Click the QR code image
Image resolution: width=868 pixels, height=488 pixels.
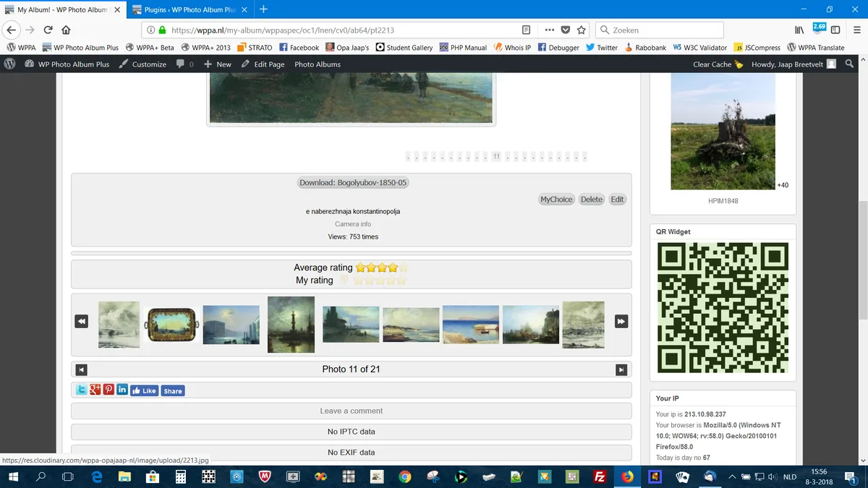[723, 308]
